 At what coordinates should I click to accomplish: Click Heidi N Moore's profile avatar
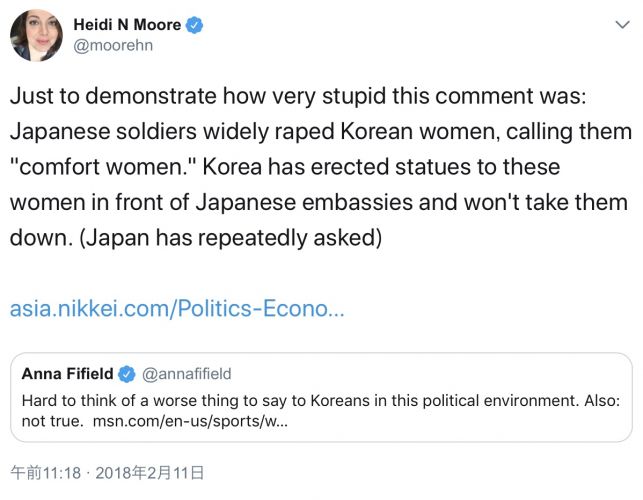(x=36, y=36)
